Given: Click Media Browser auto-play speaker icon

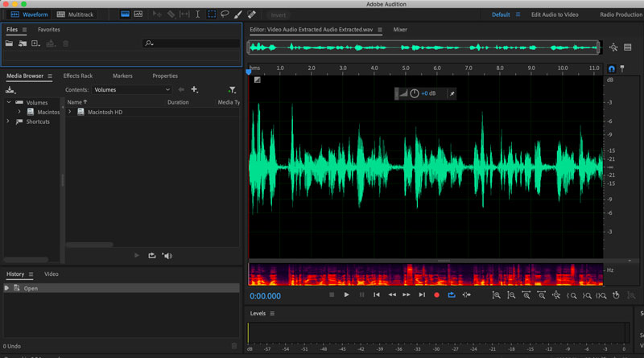Looking at the screenshot, I should [x=167, y=256].
